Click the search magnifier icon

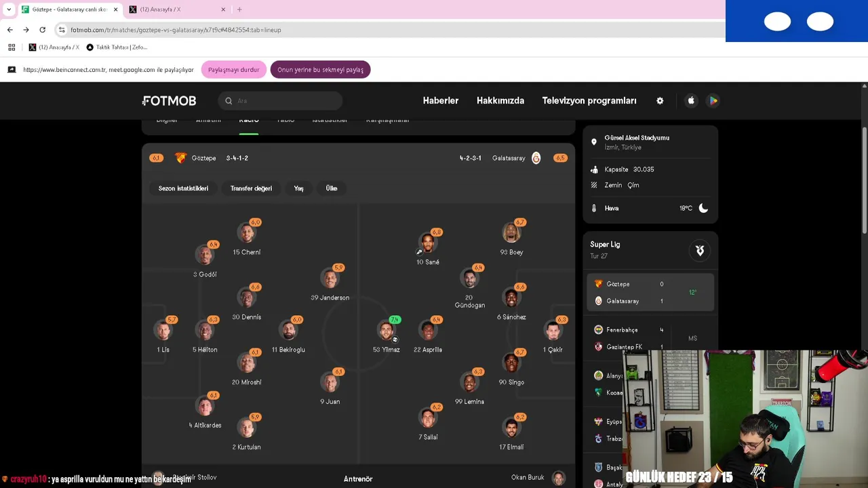(x=229, y=101)
